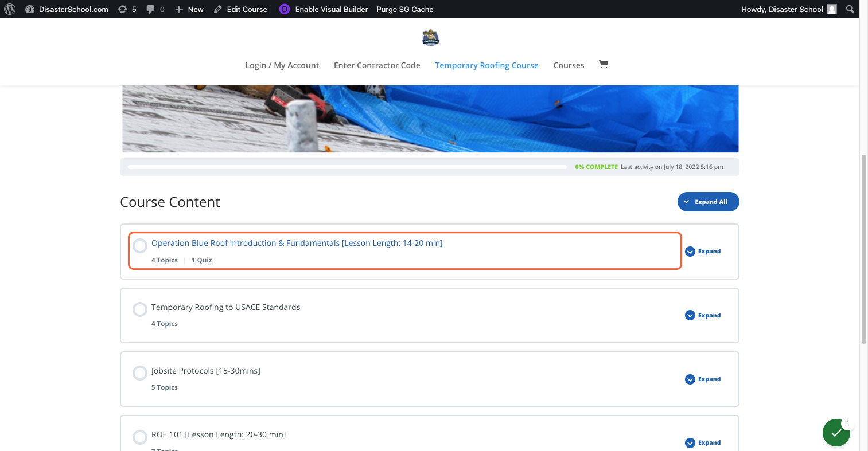This screenshot has height=451, width=868.
Task: Open the admin bar search magnifier
Action: 850,9
